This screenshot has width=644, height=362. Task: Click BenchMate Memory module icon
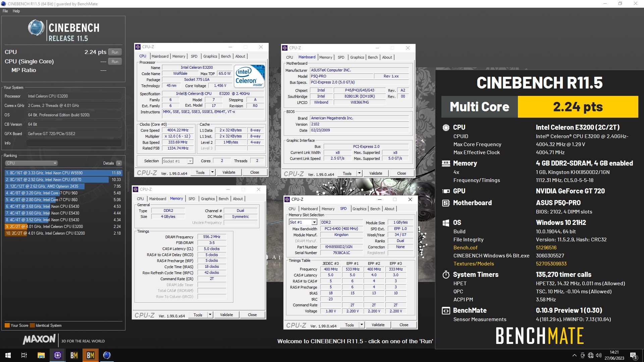446,163
